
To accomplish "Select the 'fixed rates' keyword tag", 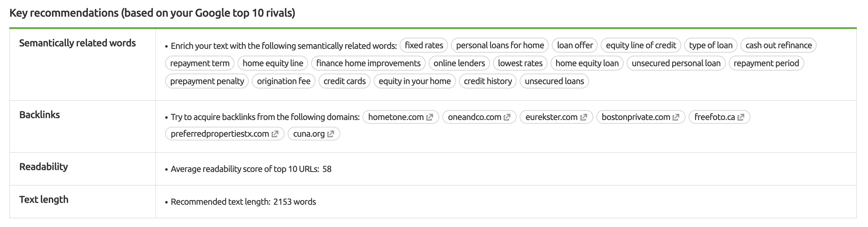I will 423,45.
